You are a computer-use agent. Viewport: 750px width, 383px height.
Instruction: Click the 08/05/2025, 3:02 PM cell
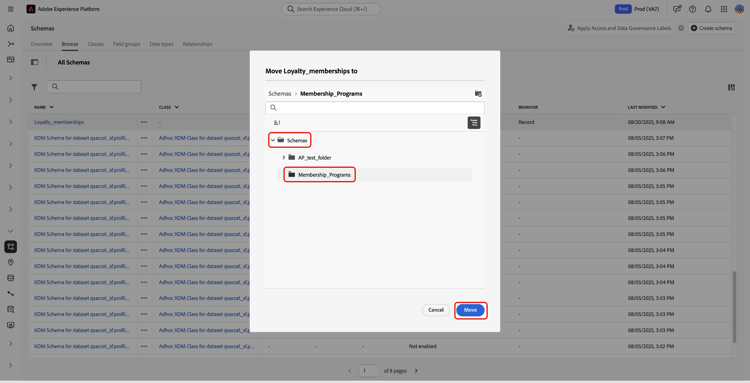tap(651, 346)
